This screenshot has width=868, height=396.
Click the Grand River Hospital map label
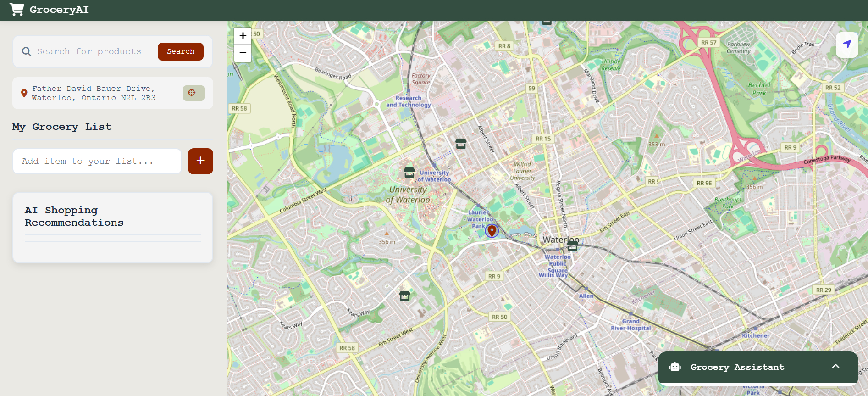[x=630, y=324]
